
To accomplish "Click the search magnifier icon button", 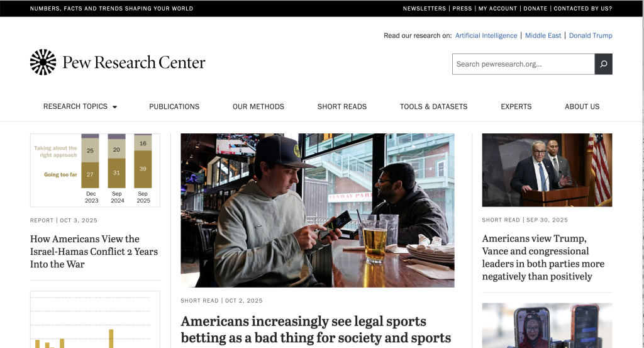I will pyautogui.click(x=603, y=64).
